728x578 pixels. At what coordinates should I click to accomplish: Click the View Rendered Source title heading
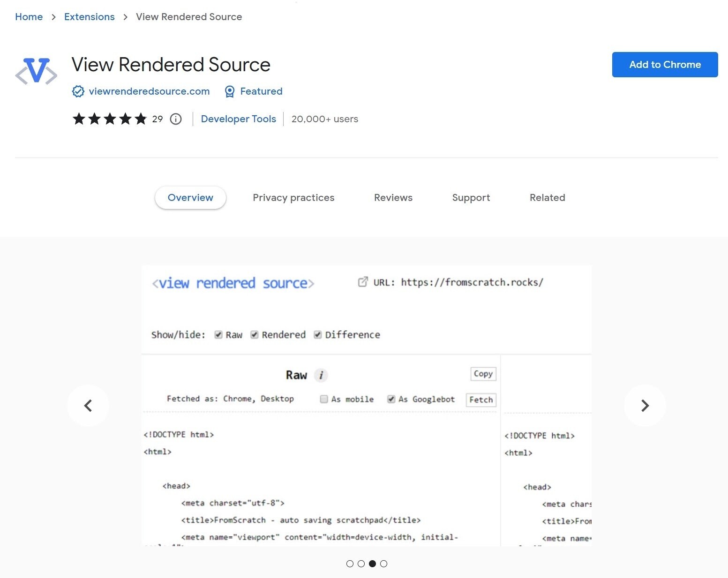[x=171, y=65]
